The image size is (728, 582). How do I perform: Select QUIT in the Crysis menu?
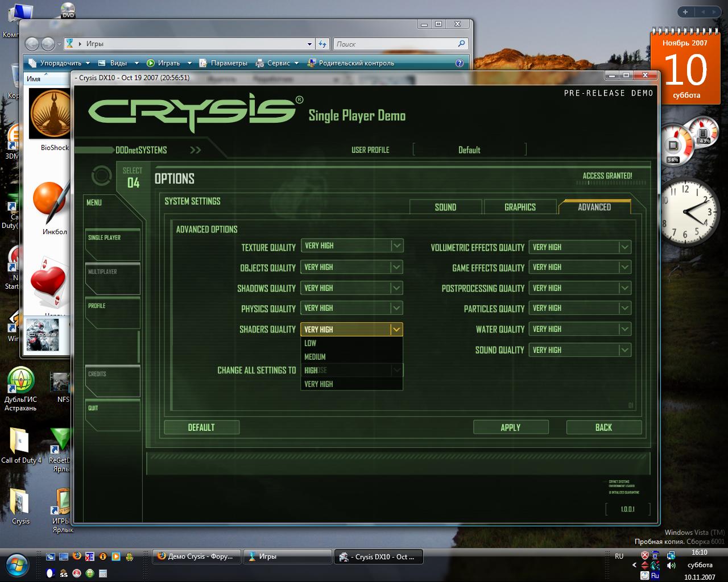[113, 415]
